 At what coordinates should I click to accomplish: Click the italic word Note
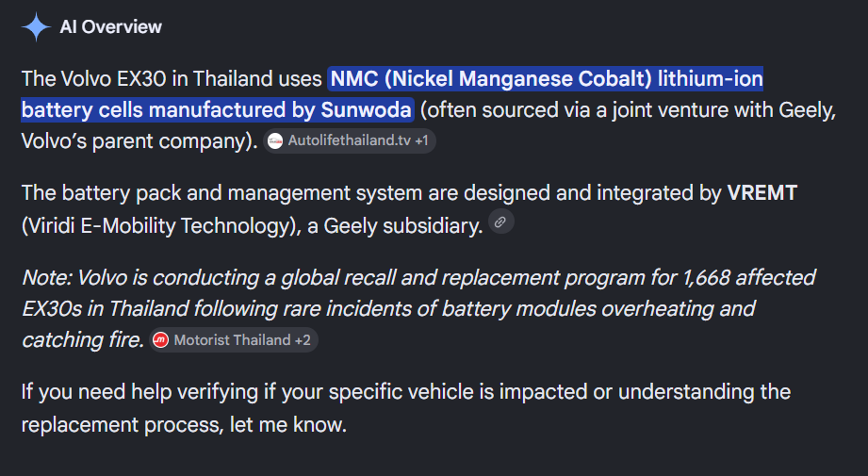pyautogui.click(x=44, y=277)
